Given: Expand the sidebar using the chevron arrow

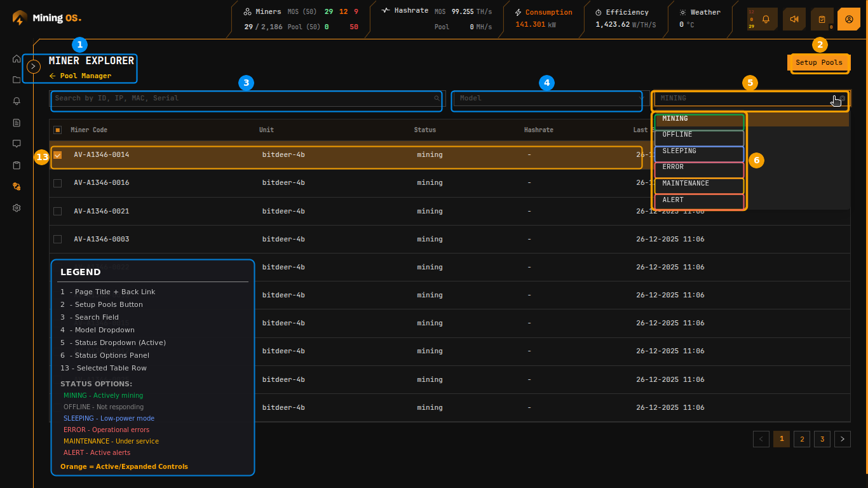Looking at the screenshot, I should [x=33, y=65].
